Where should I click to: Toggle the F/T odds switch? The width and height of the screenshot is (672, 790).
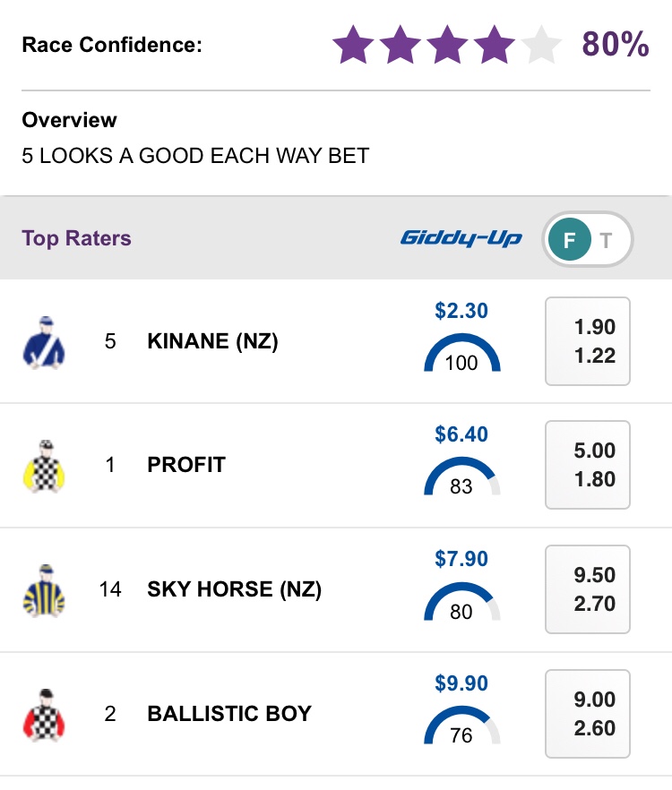(x=588, y=239)
